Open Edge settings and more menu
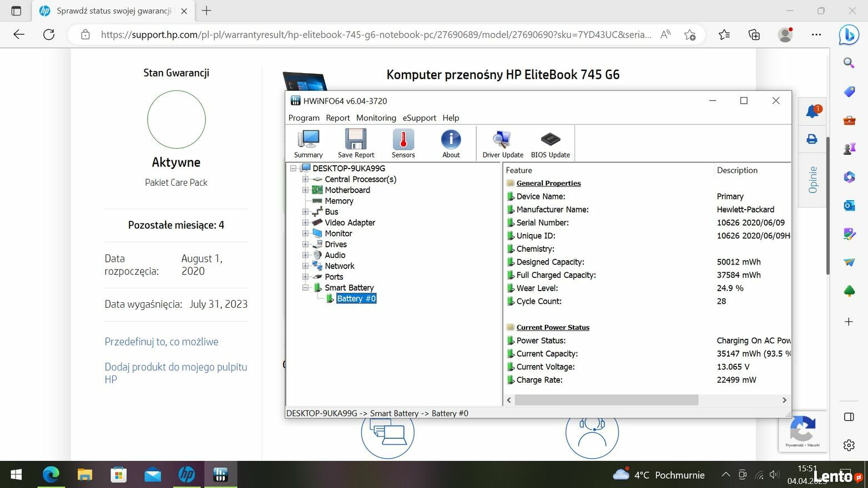Image resolution: width=868 pixels, height=488 pixels. pyautogui.click(x=816, y=34)
